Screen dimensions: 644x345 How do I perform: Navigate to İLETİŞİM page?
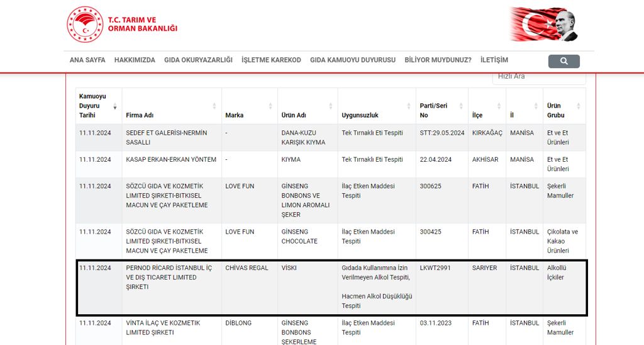click(x=494, y=60)
